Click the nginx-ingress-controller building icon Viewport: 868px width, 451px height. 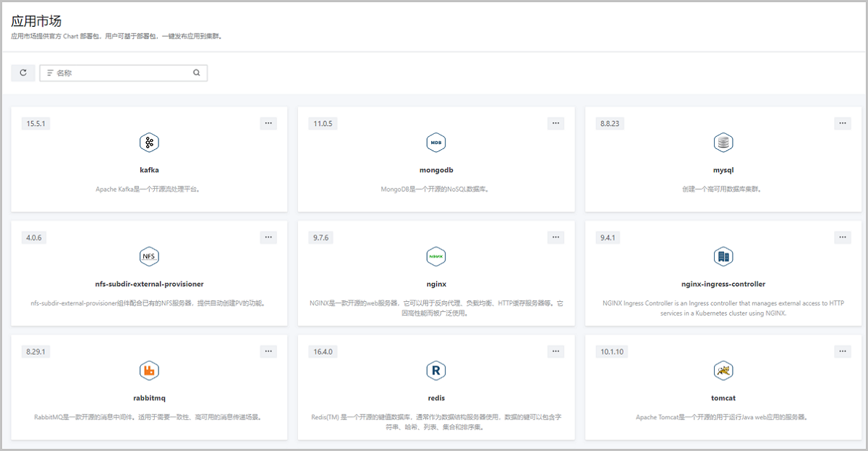pyautogui.click(x=723, y=256)
